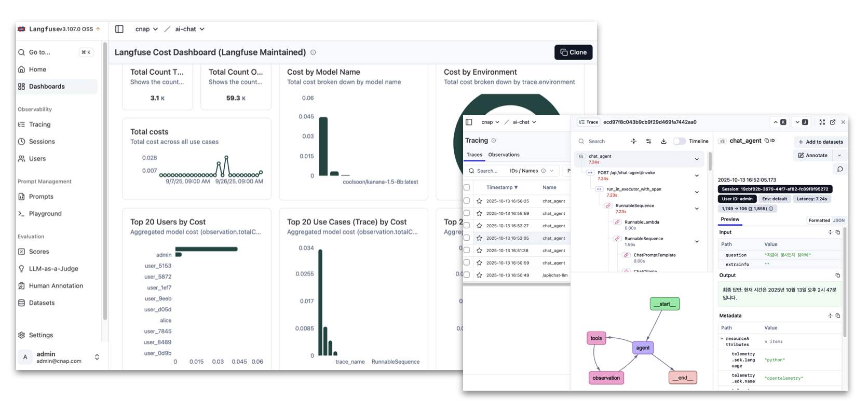Switch to the Observations tab
The height and width of the screenshot is (413, 868).
coord(504,155)
